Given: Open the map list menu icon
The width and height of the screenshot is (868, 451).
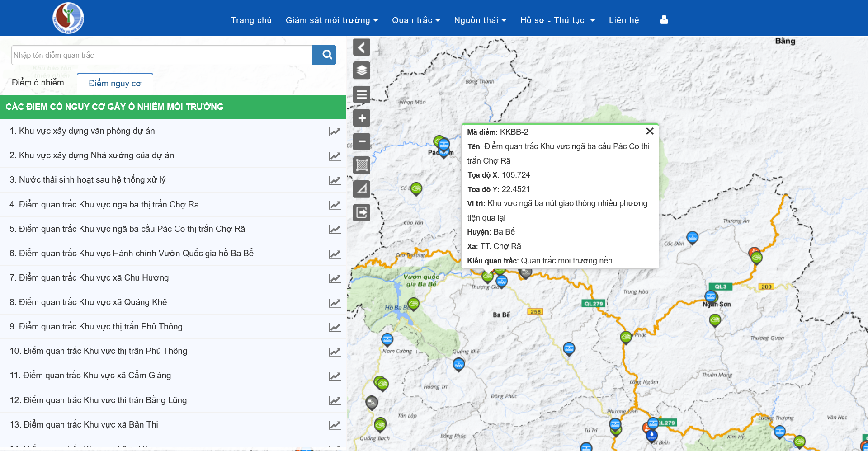Looking at the screenshot, I should point(362,95).
